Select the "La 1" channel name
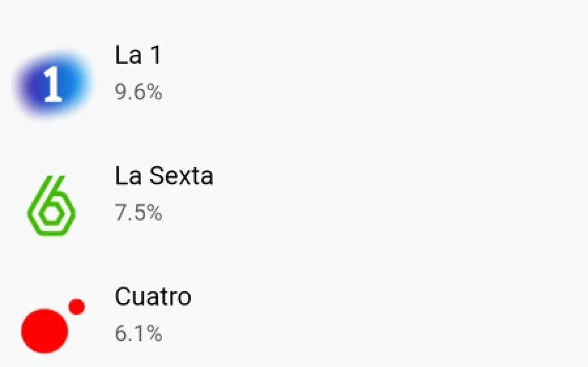 138,55
